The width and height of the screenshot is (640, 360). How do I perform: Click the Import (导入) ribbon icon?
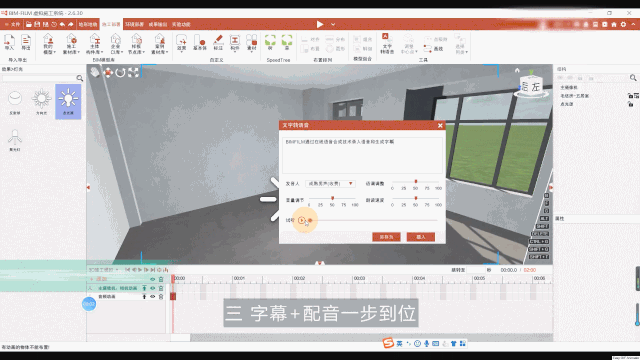tap(9, 42)
